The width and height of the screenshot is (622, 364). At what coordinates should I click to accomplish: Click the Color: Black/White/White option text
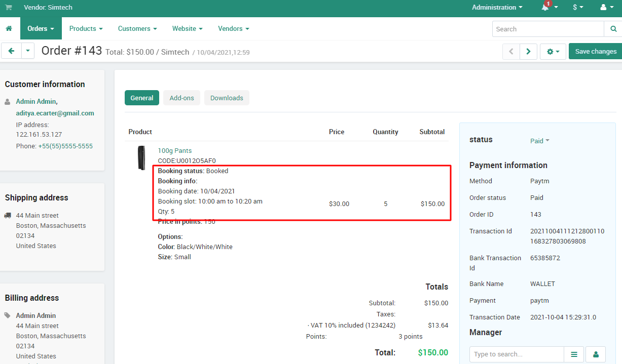pyautogui.click(x=195, y=247)
